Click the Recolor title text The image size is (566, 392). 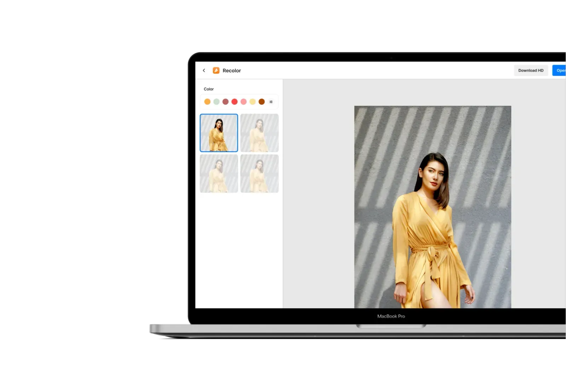(232, 70)
